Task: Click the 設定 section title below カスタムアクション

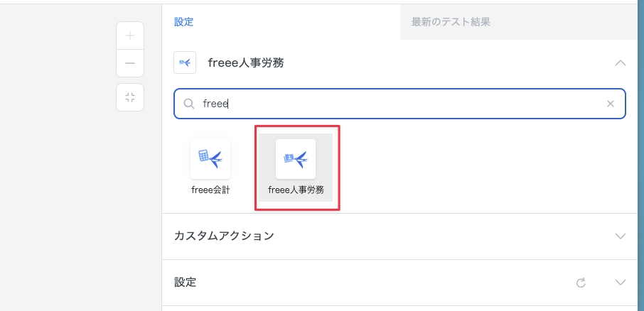Action: tap(185, 283)
